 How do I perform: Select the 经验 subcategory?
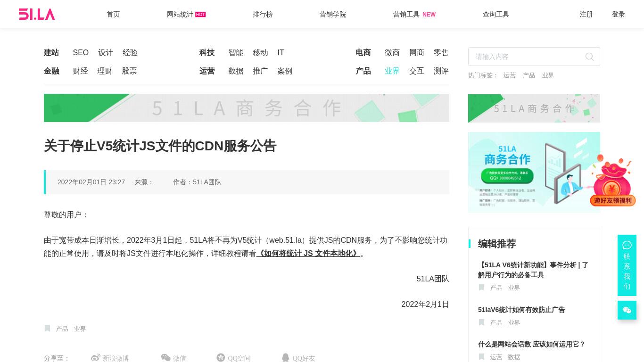click(130, 53)
